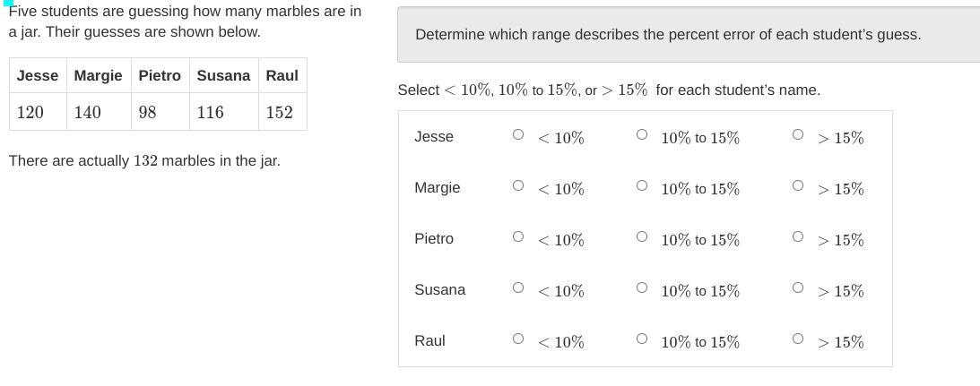980x386 pixels.
Task: Select less than 10% for Jesse
Action: pos(518,135)
